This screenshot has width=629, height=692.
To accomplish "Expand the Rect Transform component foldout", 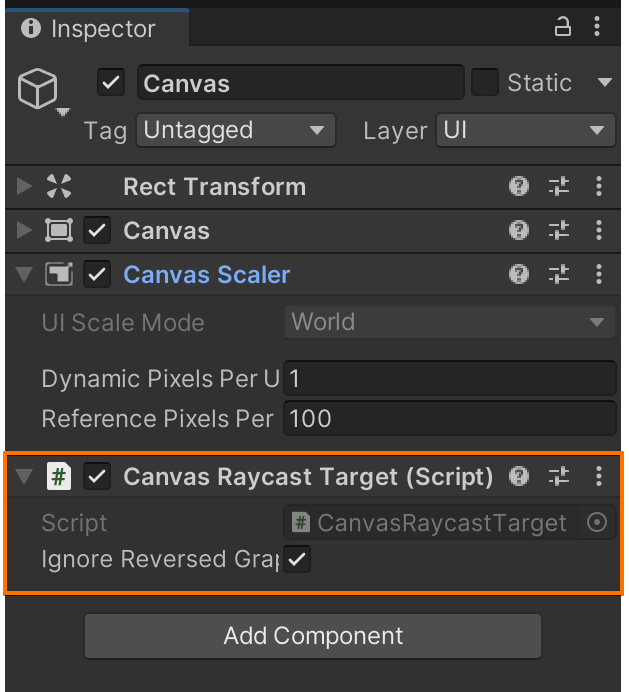I will 25,186.
